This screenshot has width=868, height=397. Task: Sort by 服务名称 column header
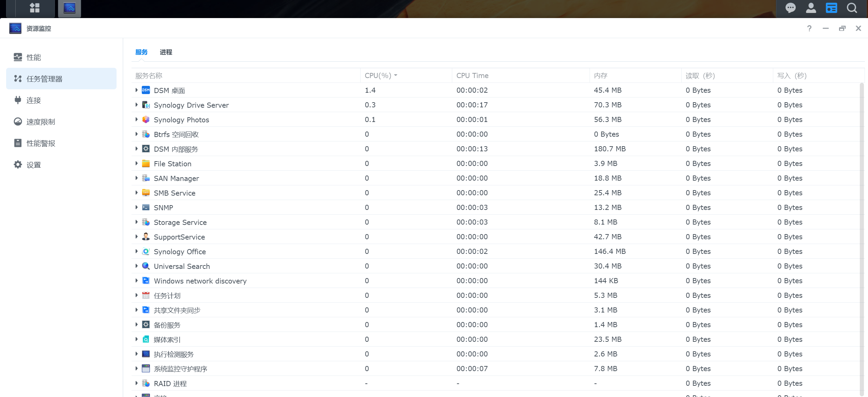[x=246, y=75]
